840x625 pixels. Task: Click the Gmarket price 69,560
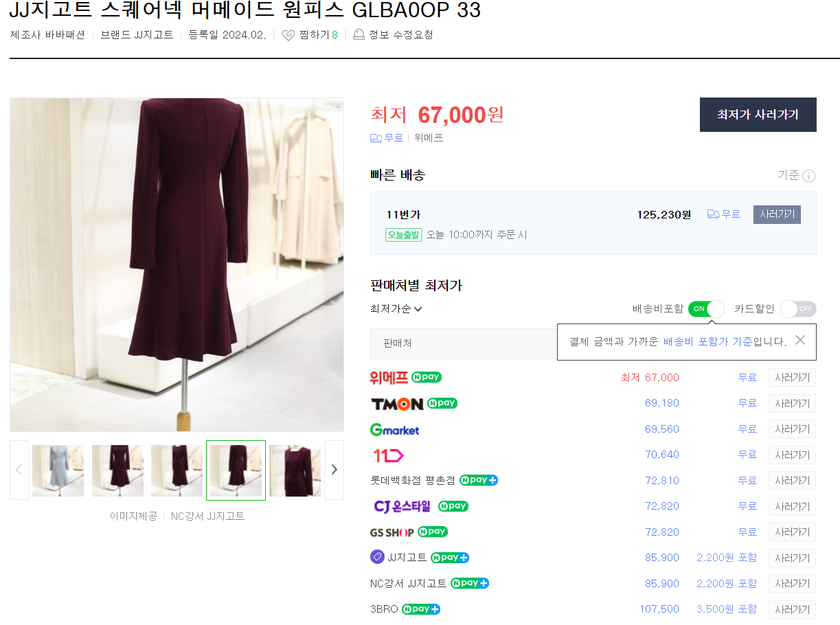tap(662, 429)
